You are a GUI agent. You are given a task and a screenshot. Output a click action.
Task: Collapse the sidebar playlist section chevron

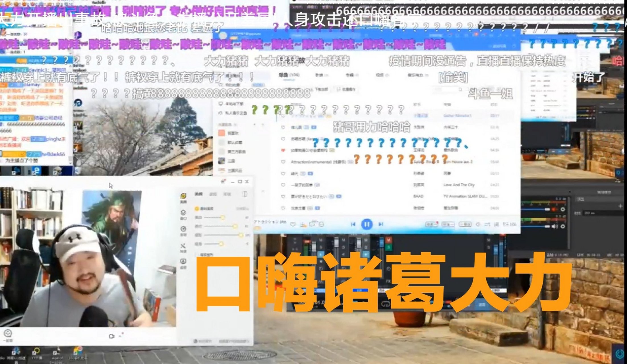[x=263, y=125]
